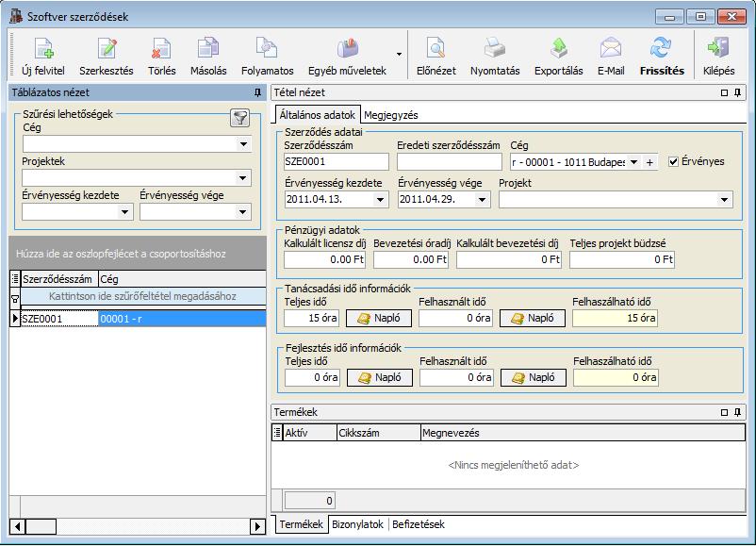Viewport: 756px width, 546px height.
Task: Open column chooser in Termékek grid
Action: click(277, 433)
